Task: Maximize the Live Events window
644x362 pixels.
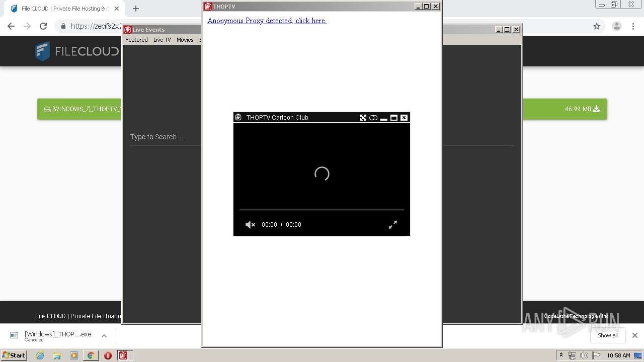Action: (x=507, y=30)
